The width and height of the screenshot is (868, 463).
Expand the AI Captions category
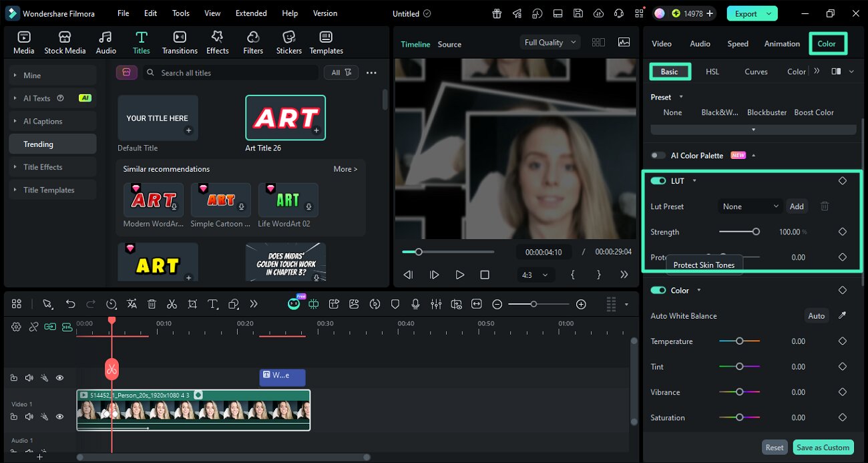(x=53, y=122)
